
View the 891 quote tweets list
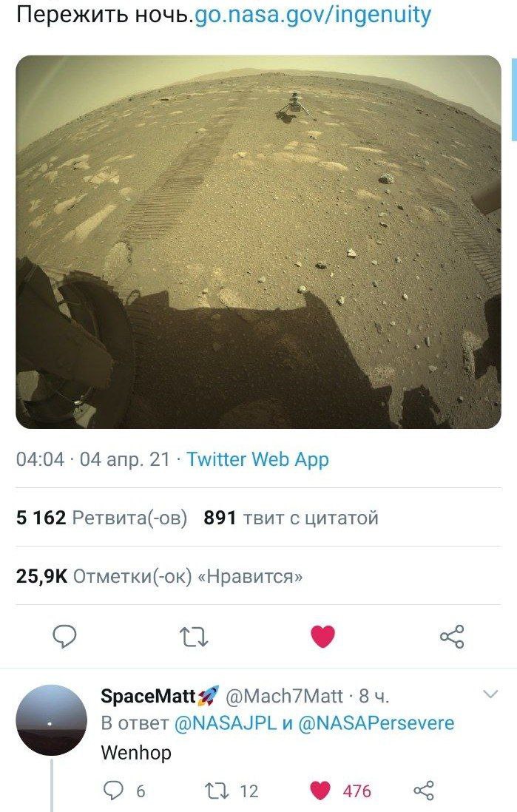pyautogui.click(x=291, y=518)
